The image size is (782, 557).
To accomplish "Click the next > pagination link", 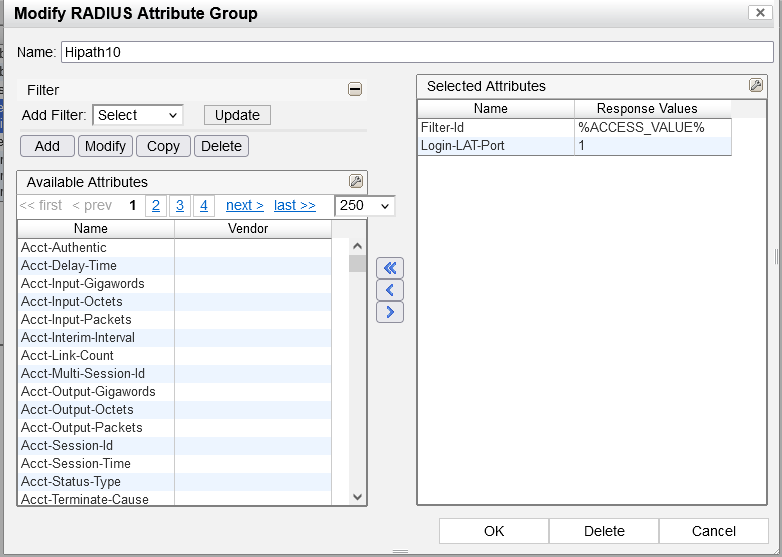I will click(x=244, y=205).
